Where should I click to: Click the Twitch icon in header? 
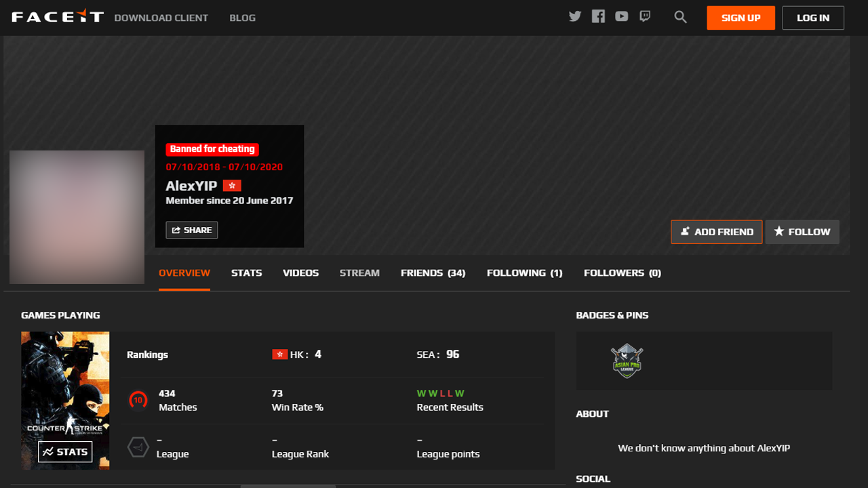tap(645, 17)
